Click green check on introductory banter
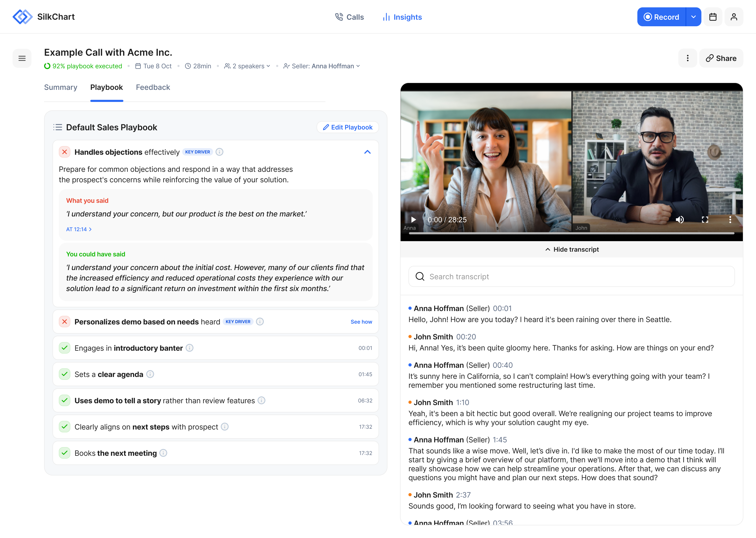The height and width of the screenshot is (538, 756). [x=65, y=348]
